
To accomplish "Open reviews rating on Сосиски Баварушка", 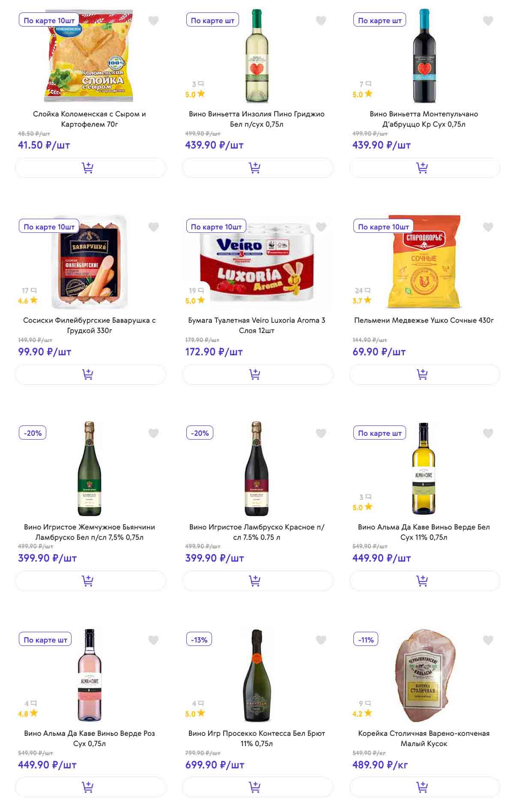I will click(x=28, y=296).
